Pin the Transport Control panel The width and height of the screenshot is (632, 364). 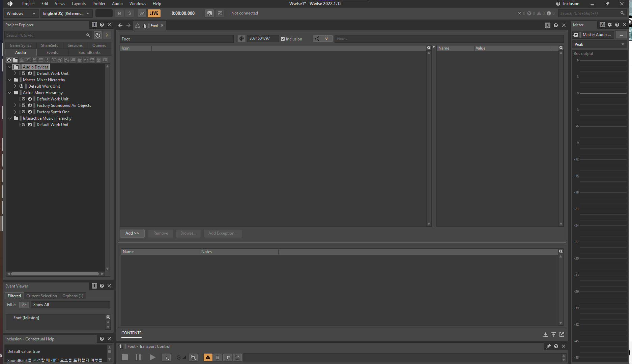coord(549,346)
